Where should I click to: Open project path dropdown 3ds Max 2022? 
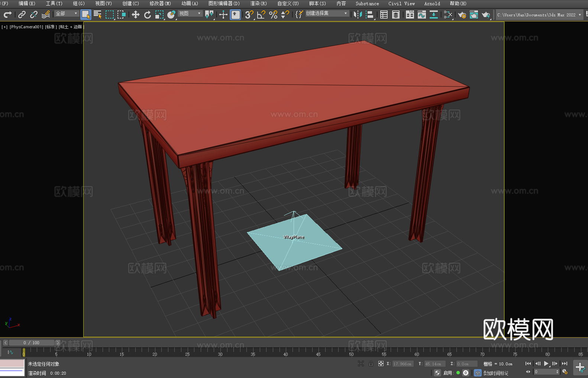(x=539, y=15)
